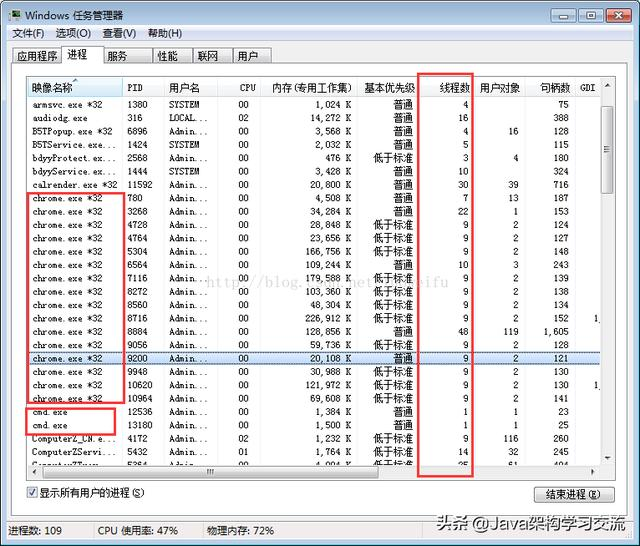This screenshot has width=640, height=546.
Task: Click horizontal scrollbar right arrow
Action: click(593, 472)
